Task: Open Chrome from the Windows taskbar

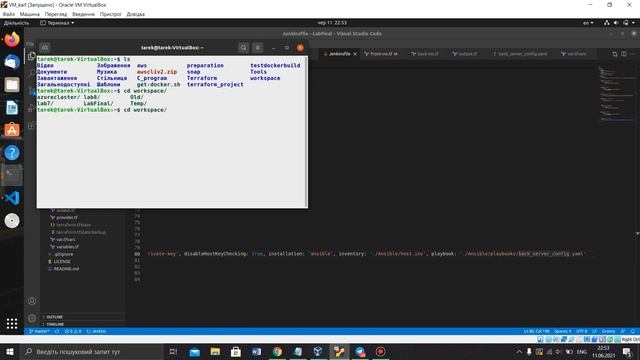Action: [277, 351]
